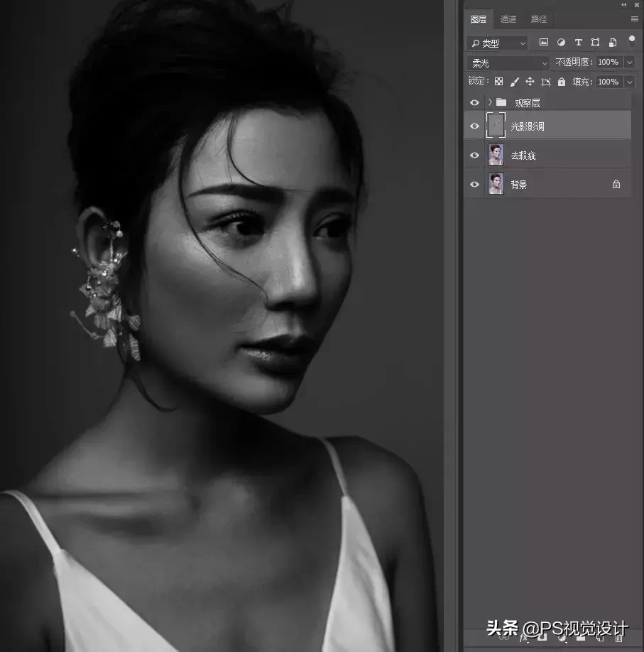This screenshot has width=644, height=652.
Task: Filter by smart object icon
Action: tap(613, 42)
